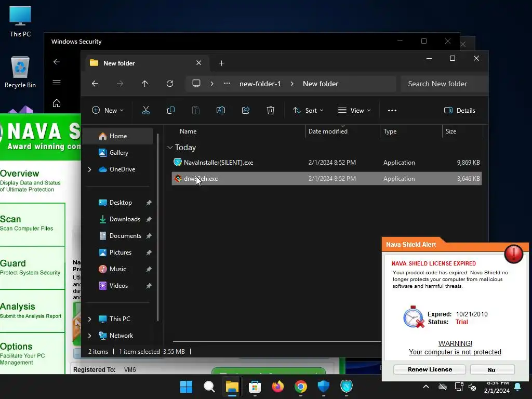The width and height of the screenshot is (532, 399).
Task: Launch Firefox from taskbar
Action: tap(278, 387)
